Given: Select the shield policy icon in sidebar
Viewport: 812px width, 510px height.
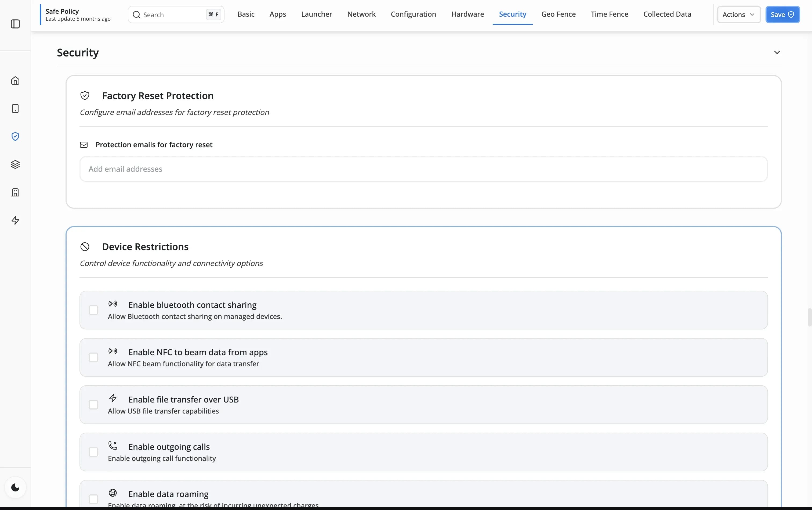Looking at the screenshot, I should (x=15, y=137).
